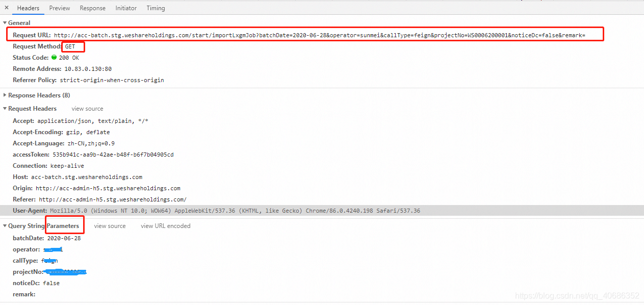
Task: Switch to the Initiator tab
Action: click(x=126, y=8)
